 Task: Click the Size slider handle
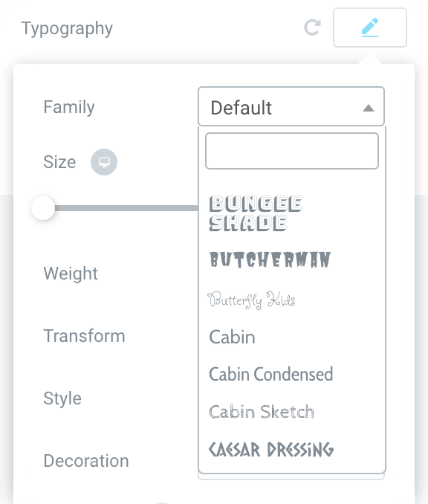[x=43, y=208]
